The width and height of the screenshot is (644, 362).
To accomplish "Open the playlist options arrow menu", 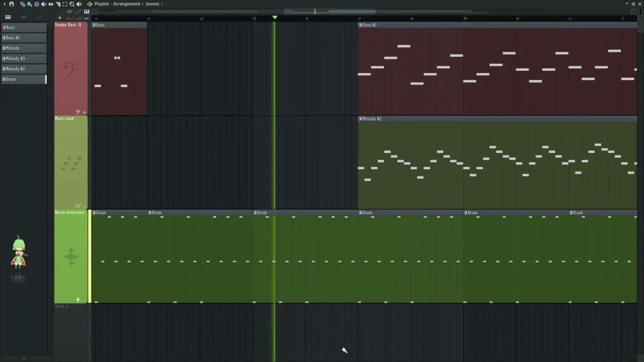I will coord(5,4).
